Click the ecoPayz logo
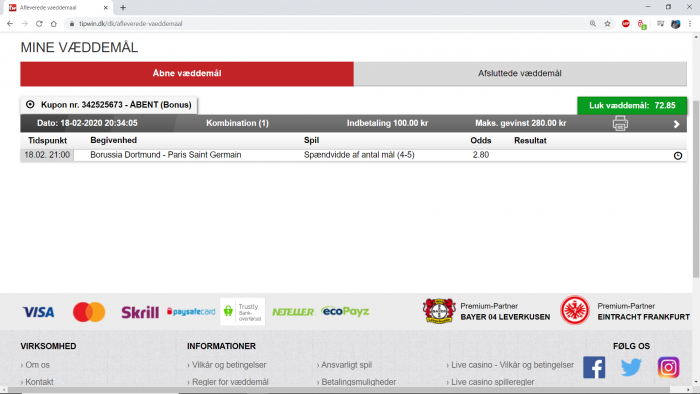This screenshot has height=394, width=700. tap(345, 311)
